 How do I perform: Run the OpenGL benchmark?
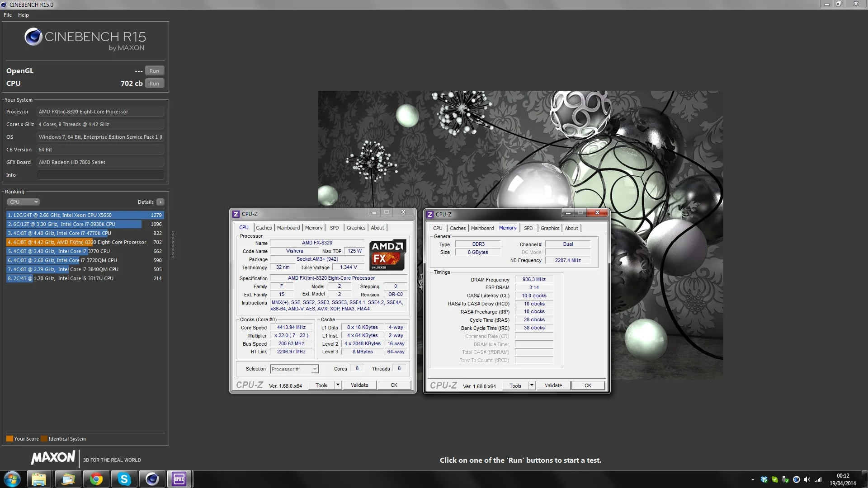click(x=155, y=71)
